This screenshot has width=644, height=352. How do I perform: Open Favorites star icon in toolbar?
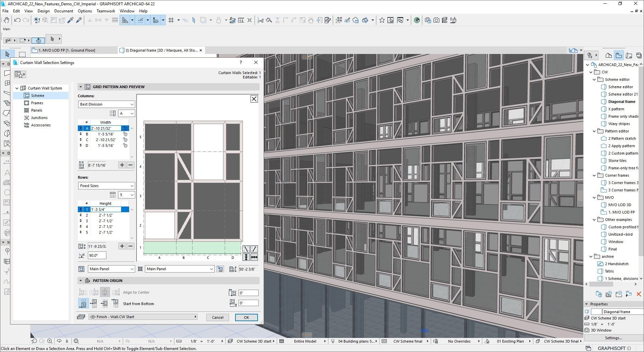click(382, 20)
